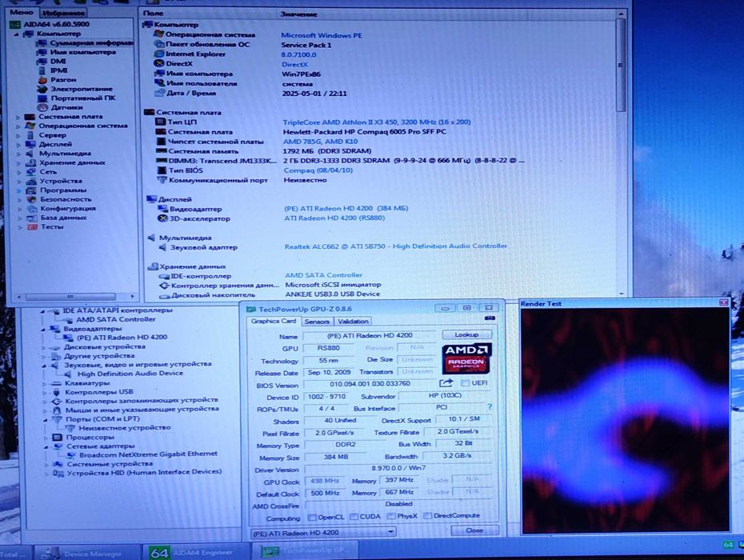Click the AMD Radeon logo in GPU-Z
744x560 pixels.
click(467, 358)
